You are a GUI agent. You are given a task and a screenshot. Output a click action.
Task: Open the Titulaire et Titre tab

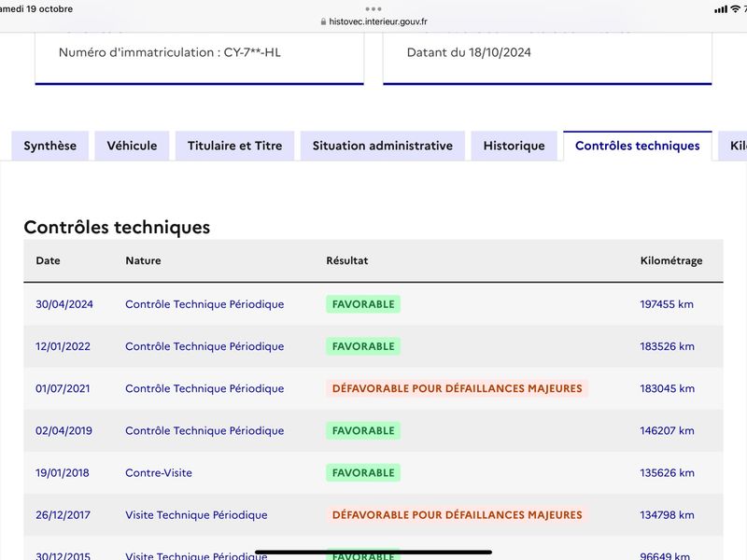(235, 146)
